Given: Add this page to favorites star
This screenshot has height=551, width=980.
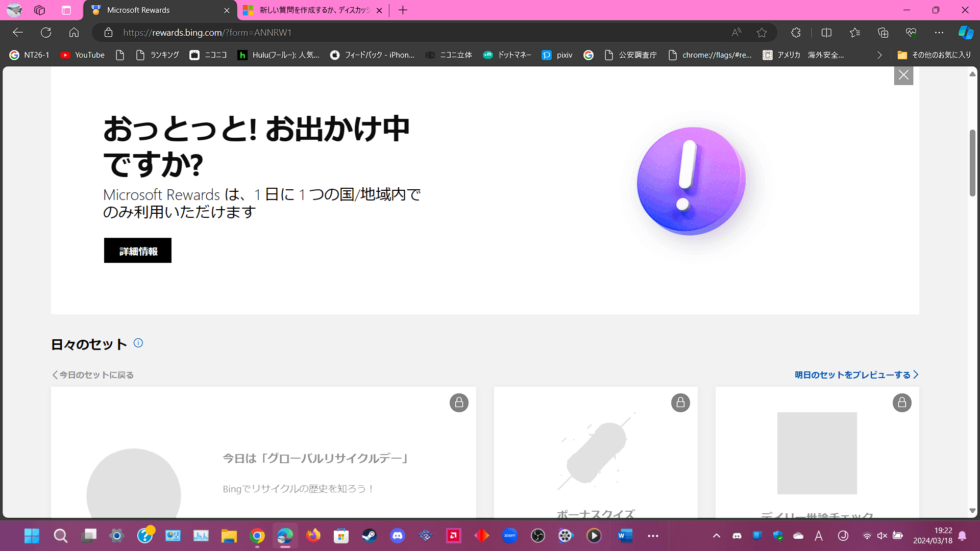Looking at the screenshot, I should pos(762,33).
